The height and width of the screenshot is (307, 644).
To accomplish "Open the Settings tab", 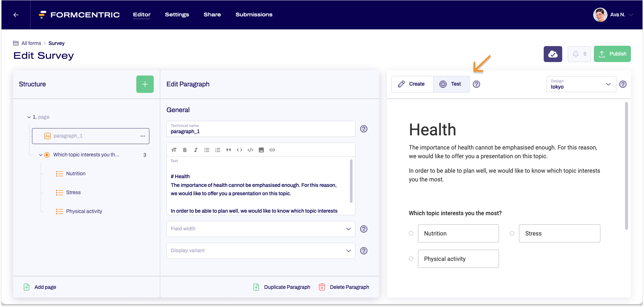I will [x=177, y=15].
